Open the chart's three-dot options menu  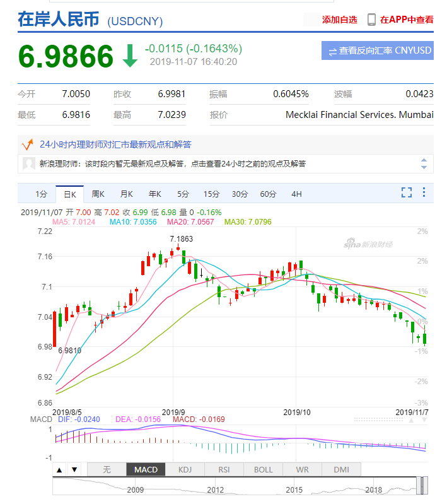(x=424, y=192)
